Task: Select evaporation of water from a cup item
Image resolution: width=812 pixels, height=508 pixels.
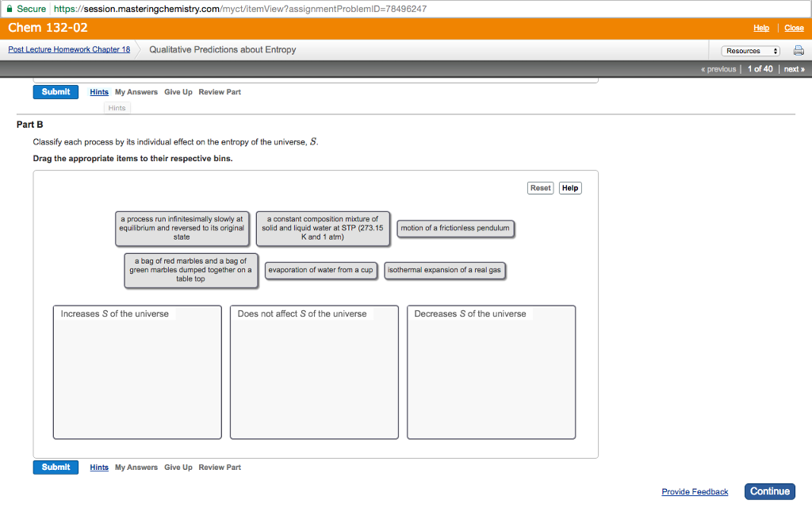Action: point(320,271)
